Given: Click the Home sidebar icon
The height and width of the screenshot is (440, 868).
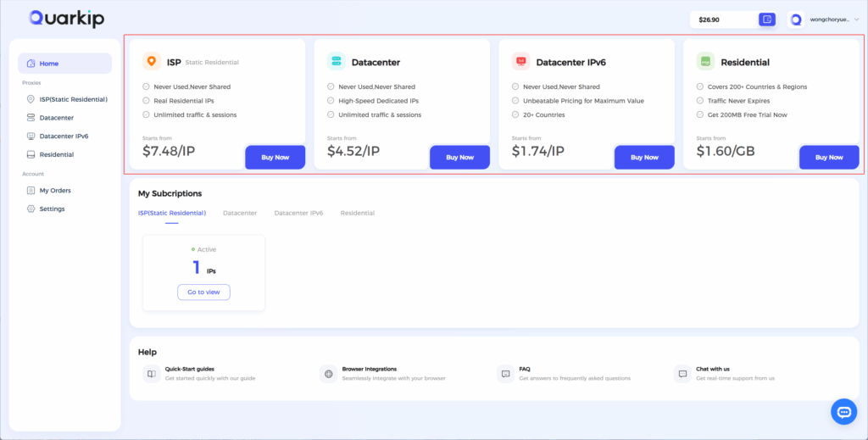Looking at the screenshot, I should coord(31,63).
